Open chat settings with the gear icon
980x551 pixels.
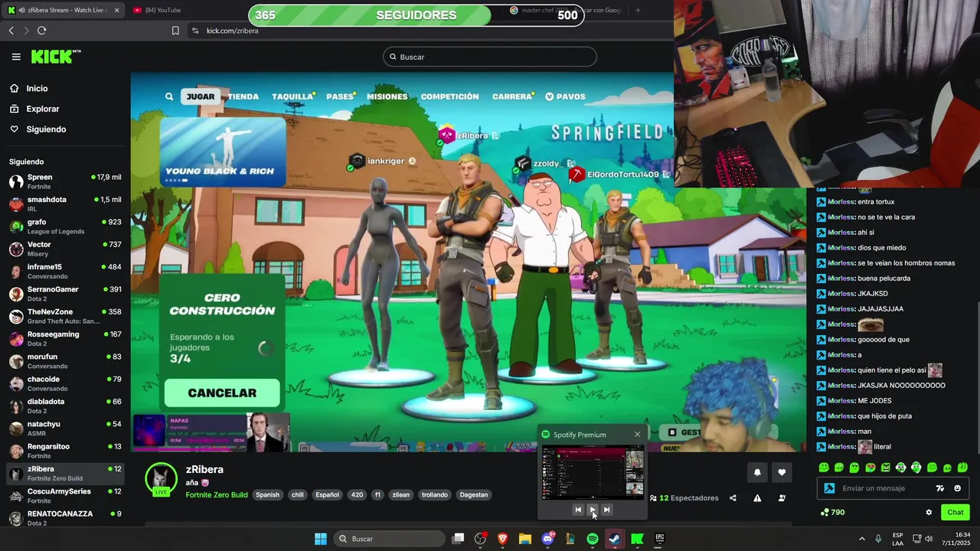tap(929, 513)
